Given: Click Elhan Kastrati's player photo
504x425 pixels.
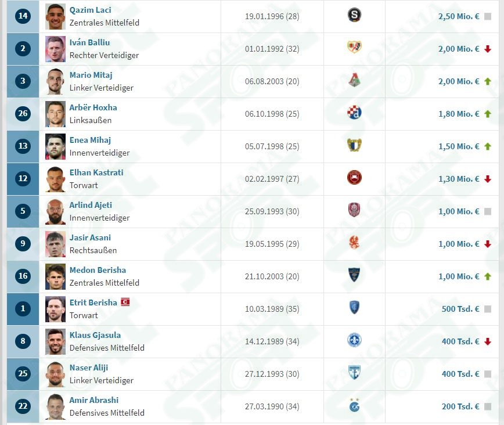Looking at the screenshot, I should click(x=55, y=179).
